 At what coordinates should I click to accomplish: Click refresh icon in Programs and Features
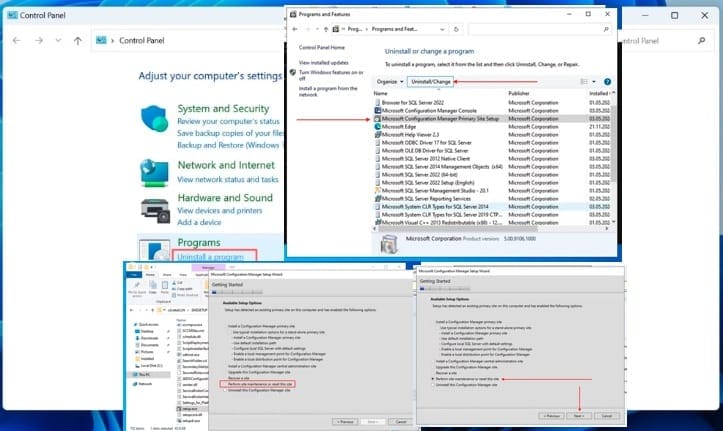[x=456, y=29]
